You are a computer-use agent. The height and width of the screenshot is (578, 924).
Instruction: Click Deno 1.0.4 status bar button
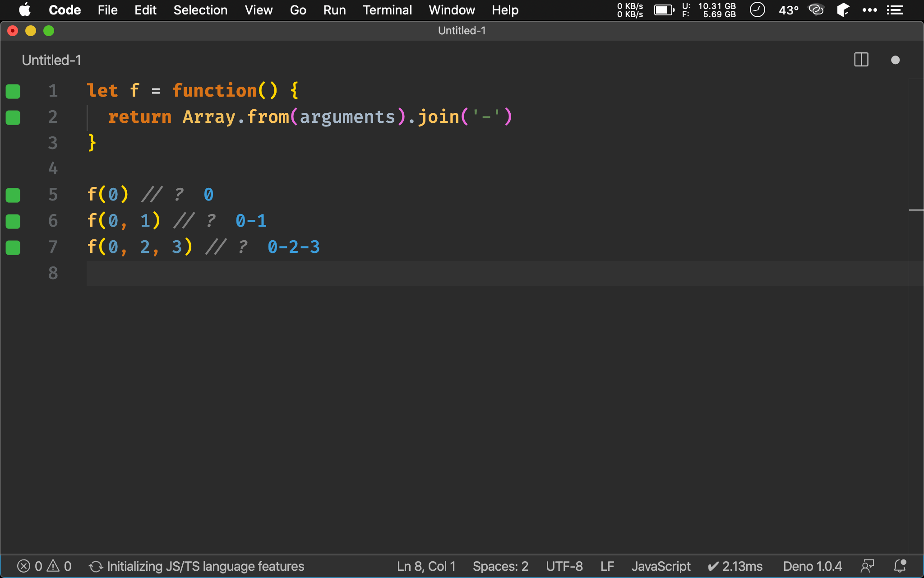pyautogui.click(x=812, y=566)
